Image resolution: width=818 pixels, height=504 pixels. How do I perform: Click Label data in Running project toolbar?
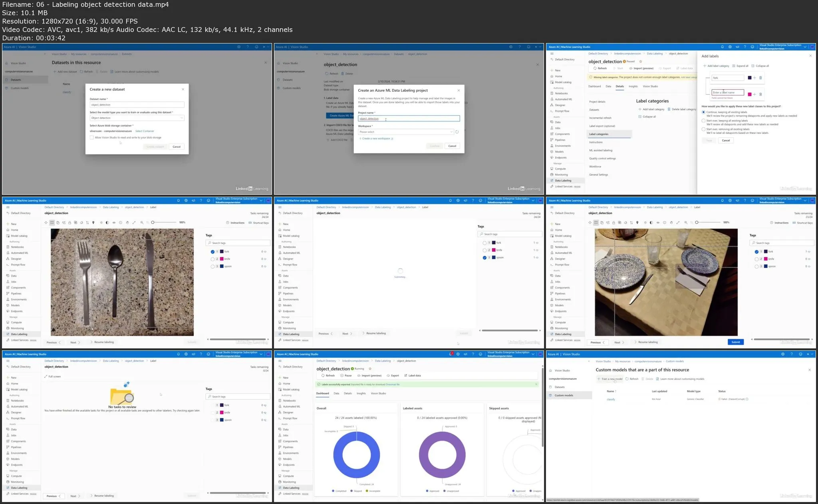[x=413, y=376]
